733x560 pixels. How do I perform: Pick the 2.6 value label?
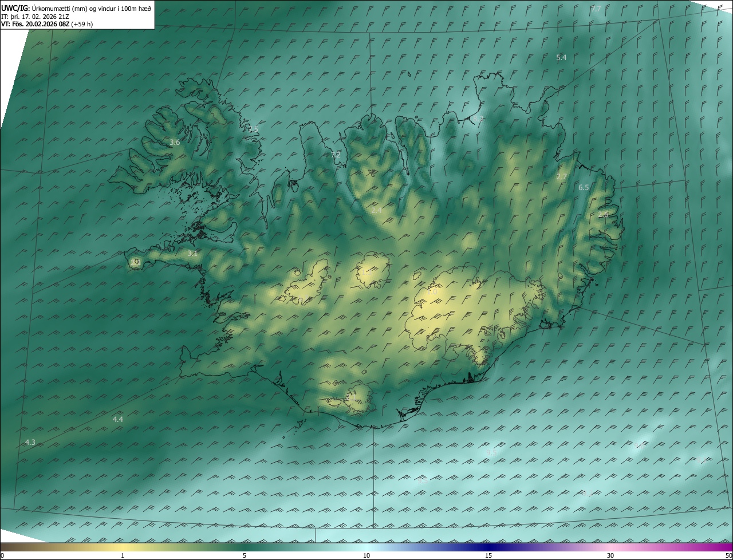[603, 214]
